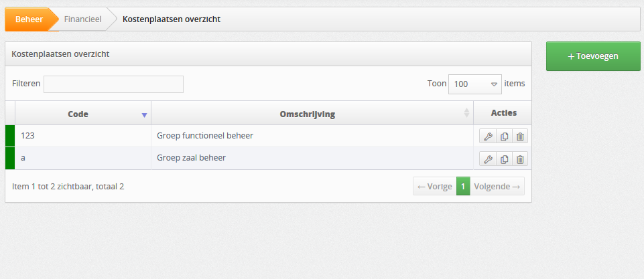Click the green status marker of row a
This screenshot has height=279, width=644.
click(10, 158)
